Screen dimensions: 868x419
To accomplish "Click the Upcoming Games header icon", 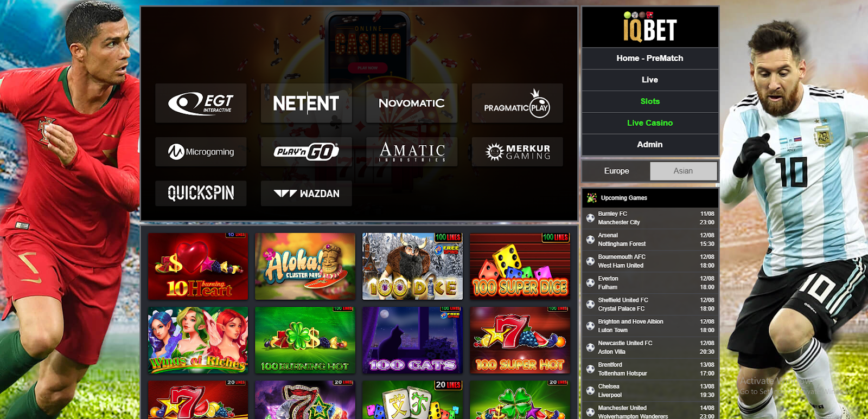I will (x=591, y=198).
